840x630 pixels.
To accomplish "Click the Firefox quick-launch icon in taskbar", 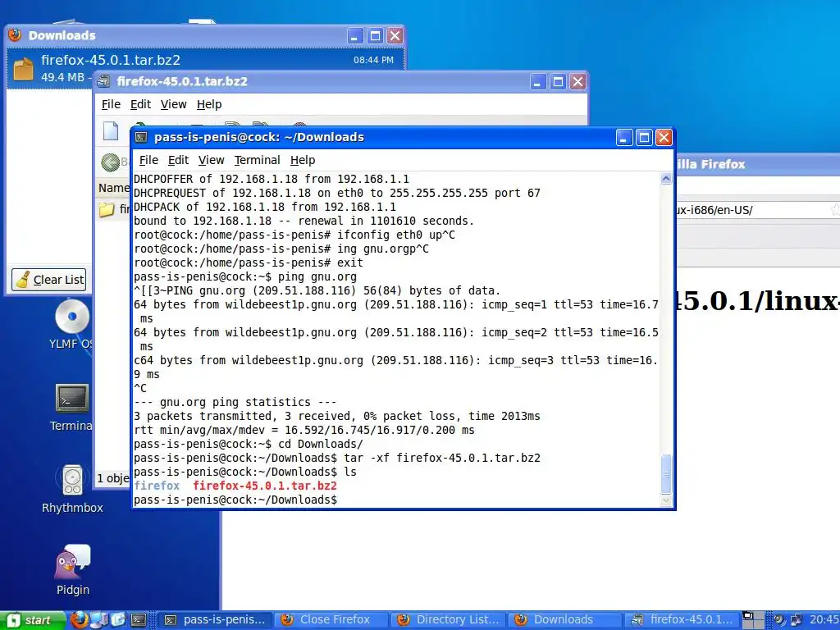I will click(80, 619).
